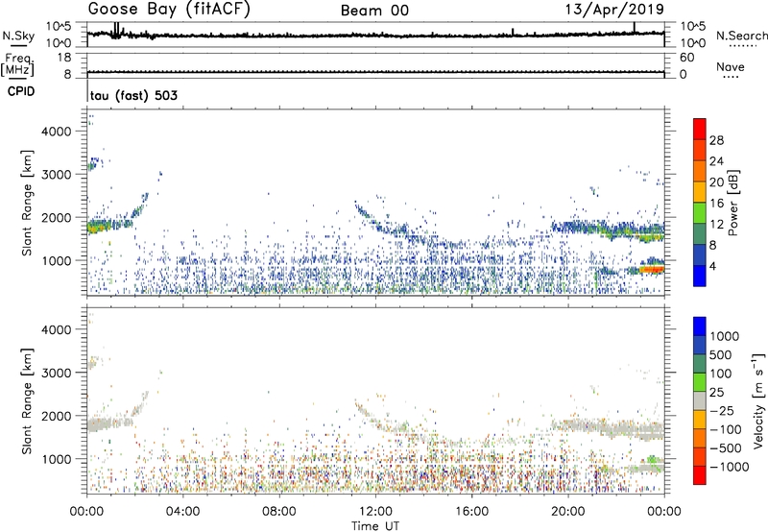Click the 'Time UT' axis label
Image resolution: width=768 pixels, height=532 pixels.
click(375, 525)
